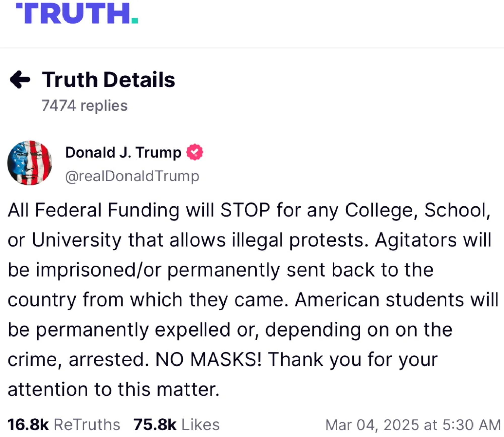This screenshot has height=437, width=504.
Task: Click the phrase 'attention to this matter'
Action: tap(114, 389)
